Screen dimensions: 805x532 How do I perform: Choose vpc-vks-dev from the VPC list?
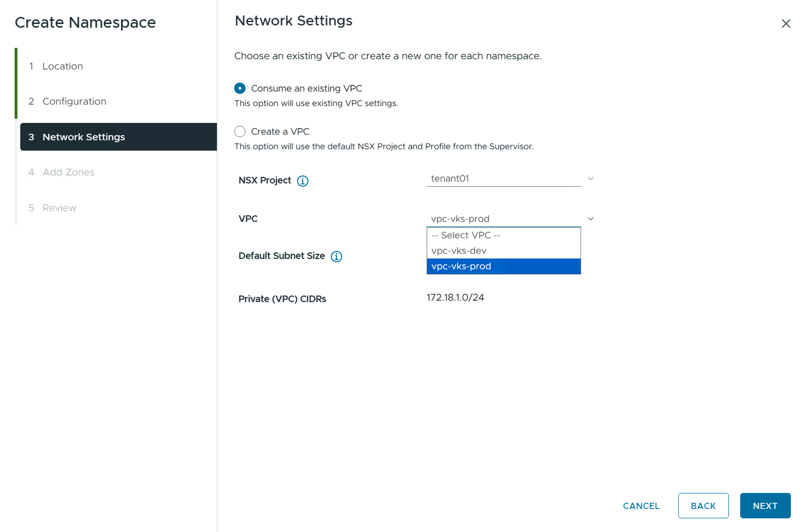[x=504, y=251]
